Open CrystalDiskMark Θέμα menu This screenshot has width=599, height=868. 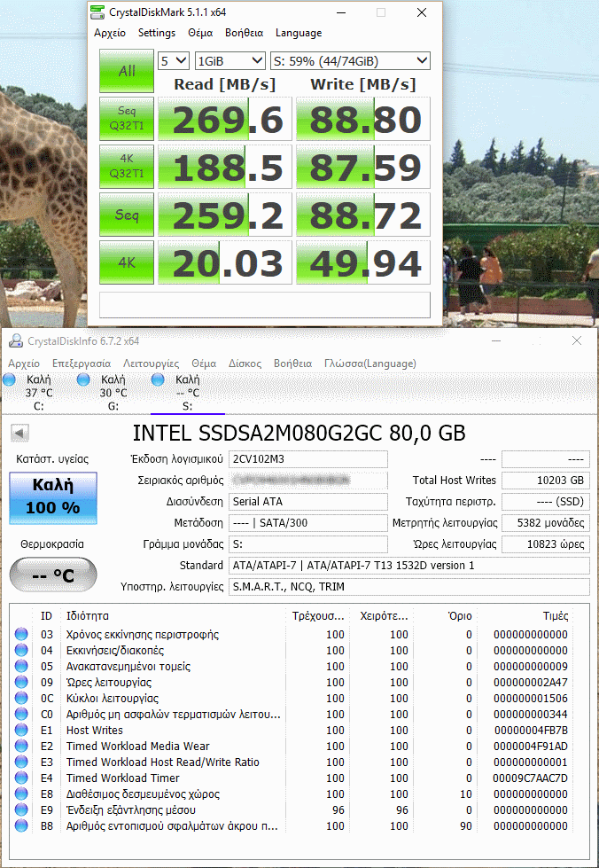pos(200,33)
